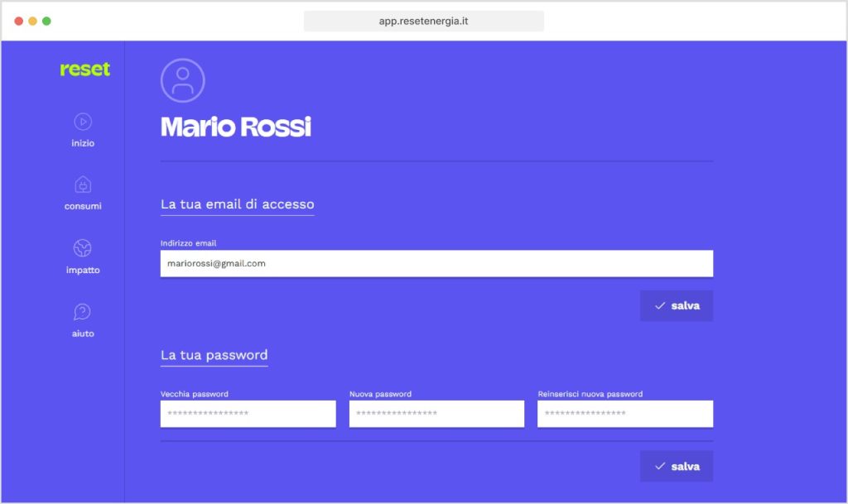Image resolution: width=848 pixels, height=504 pixels.
Task: Open the aiuto question-bubble icon
Action: (x=82, y=312)
